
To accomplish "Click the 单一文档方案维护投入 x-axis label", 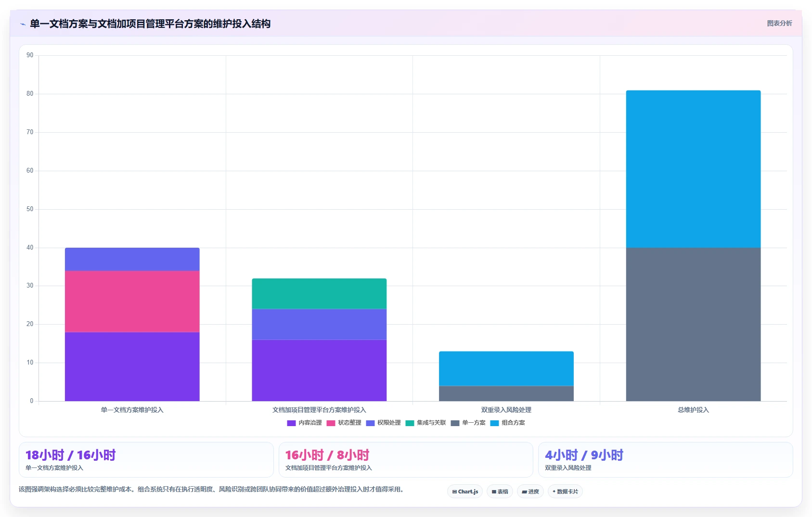I will point(132,410).
